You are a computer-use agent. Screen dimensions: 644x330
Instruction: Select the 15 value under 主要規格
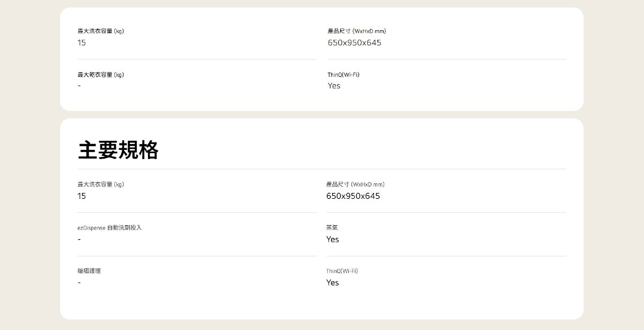[82, 196]
